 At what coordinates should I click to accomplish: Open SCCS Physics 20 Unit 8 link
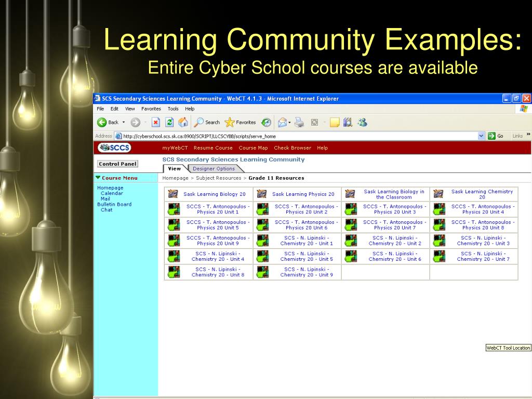[483, 225]
